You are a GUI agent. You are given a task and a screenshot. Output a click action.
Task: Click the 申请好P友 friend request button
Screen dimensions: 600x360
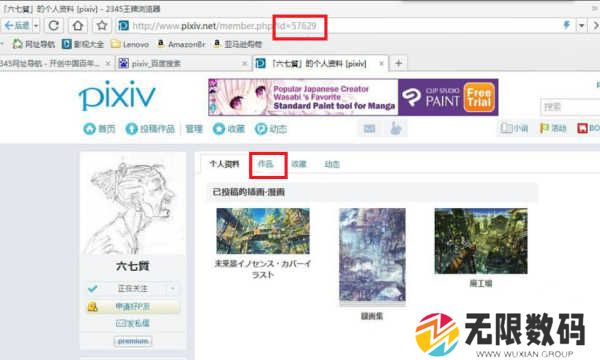pyautogui.click(x=132, y=307)
